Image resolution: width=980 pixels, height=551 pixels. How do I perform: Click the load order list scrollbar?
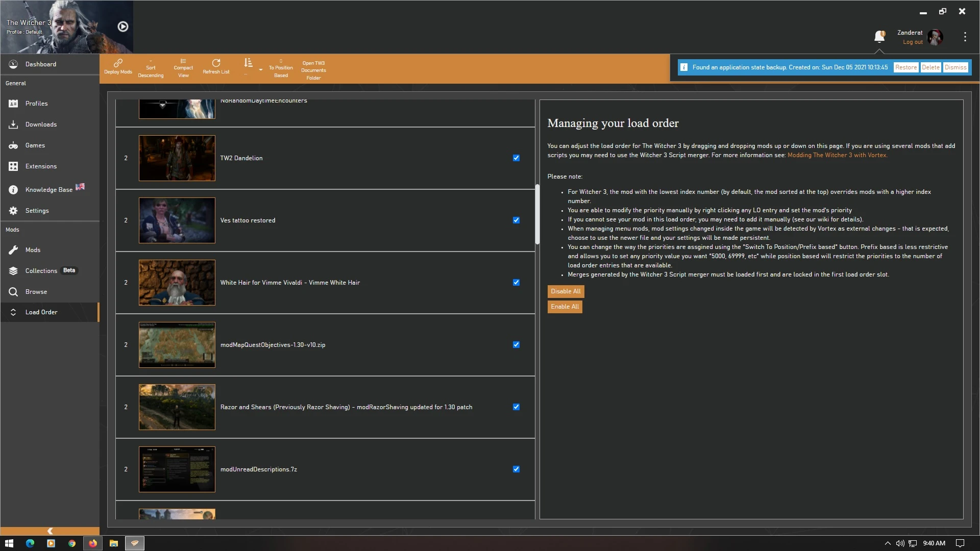click(537, 214)
